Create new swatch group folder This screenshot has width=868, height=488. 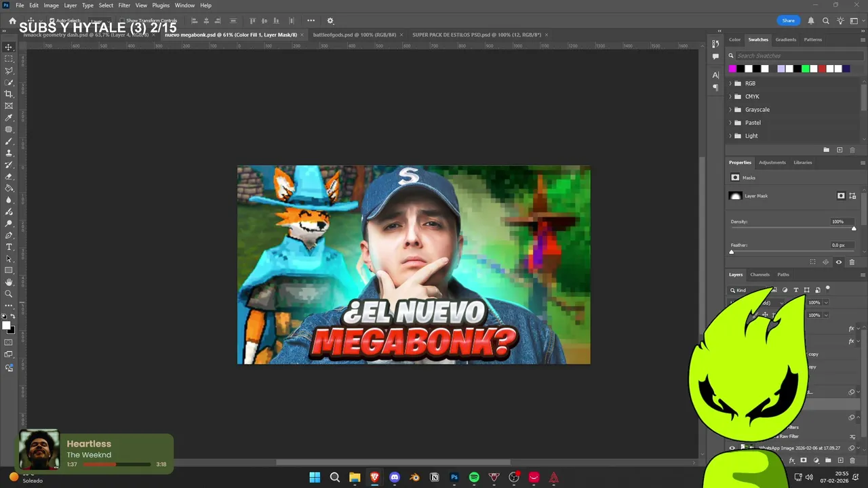[826, 150]
